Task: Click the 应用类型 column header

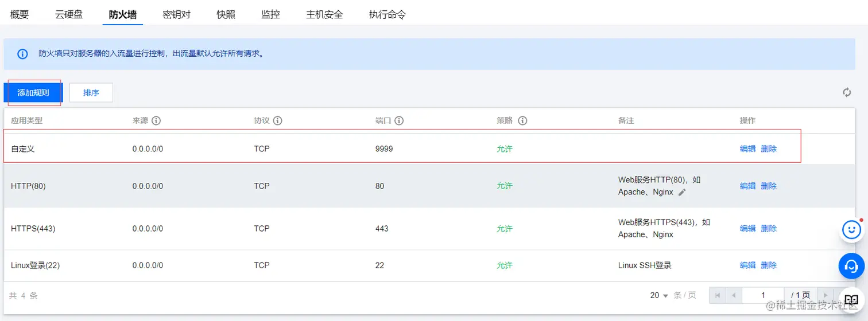Action: click(26, 121)
